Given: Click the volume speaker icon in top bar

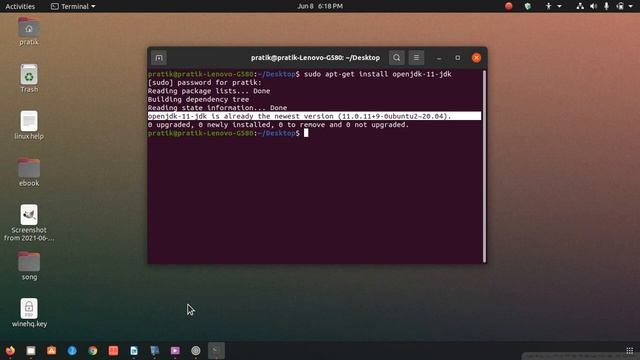Looking at the screenshot, I should click(x=593, y=6).
